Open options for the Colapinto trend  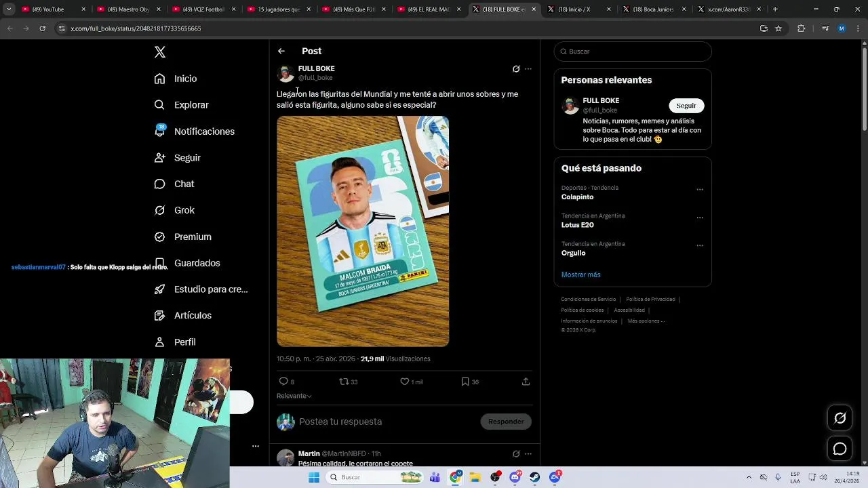(700, 190)
